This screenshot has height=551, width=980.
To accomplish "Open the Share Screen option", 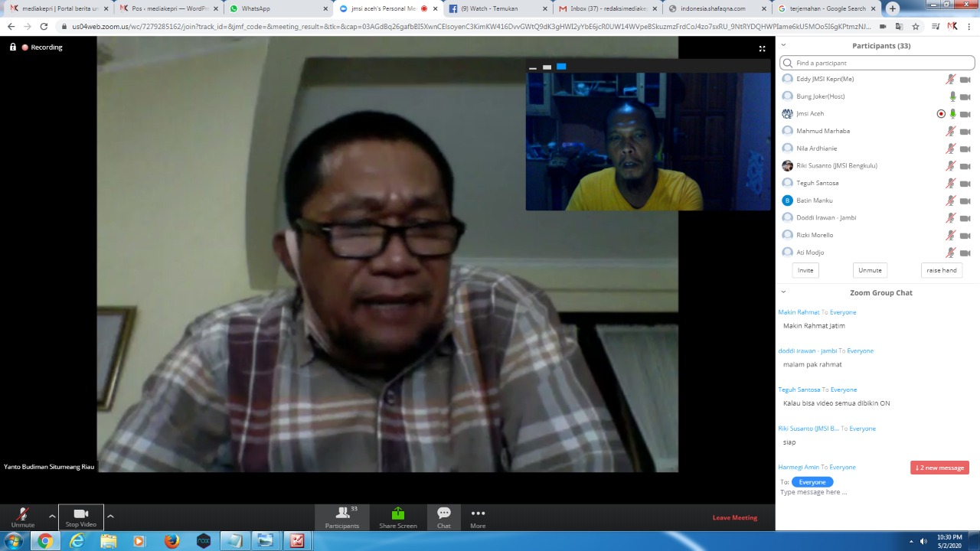I will tap(397, 517).
